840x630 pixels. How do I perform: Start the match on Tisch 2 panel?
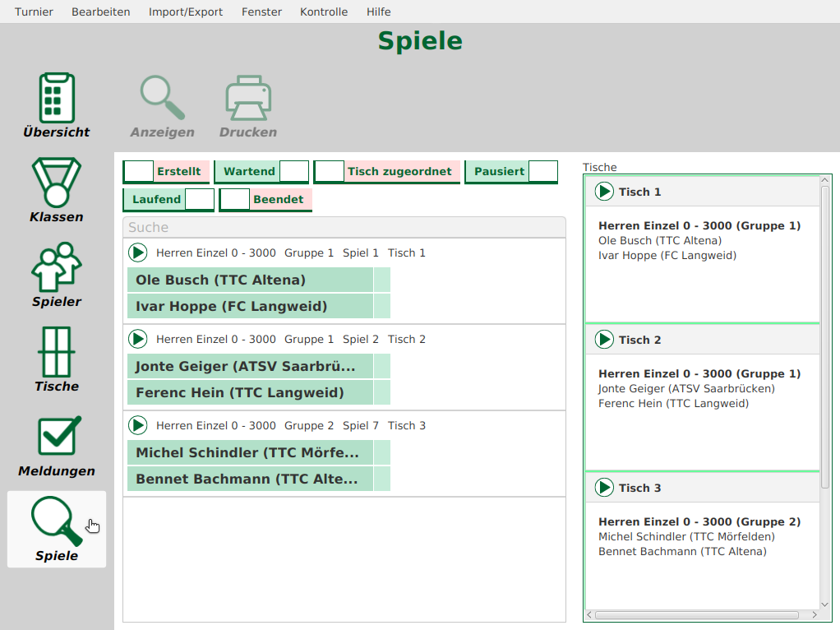[x=604, y=340]
